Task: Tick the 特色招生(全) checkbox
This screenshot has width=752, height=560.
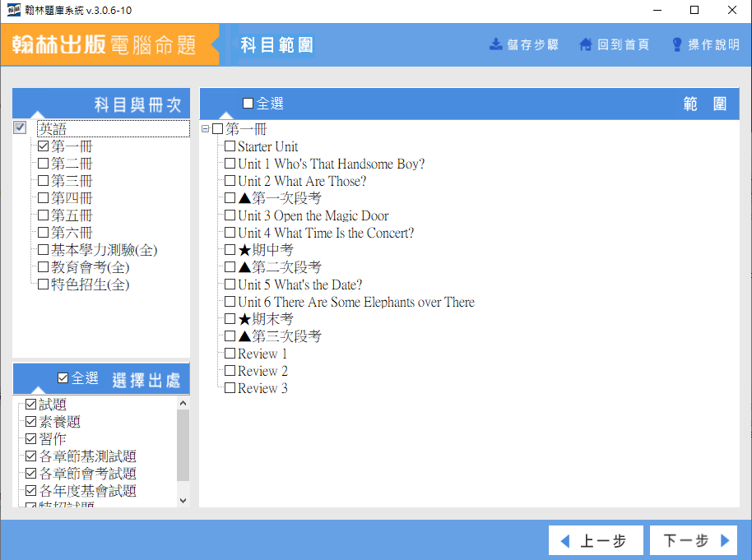Action: [x=43, y=284]
